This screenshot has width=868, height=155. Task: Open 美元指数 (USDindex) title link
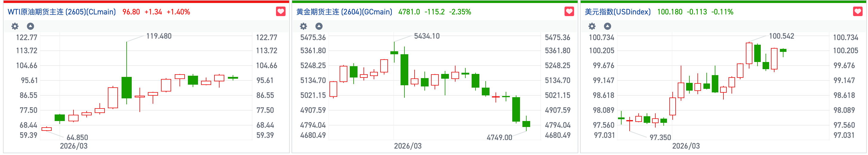(617, 12)
